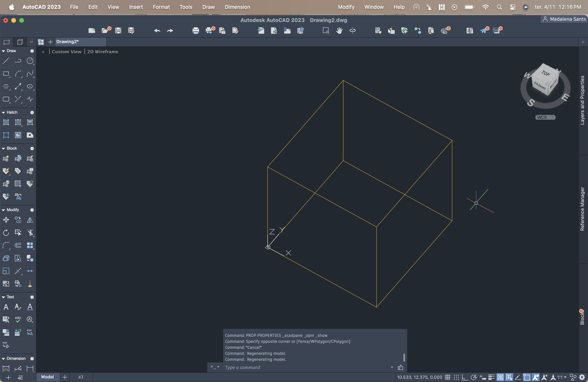This screenshot has height=382, width=588.
Task: Select the Multiline Text tool
Action: [x=6, y=307]
